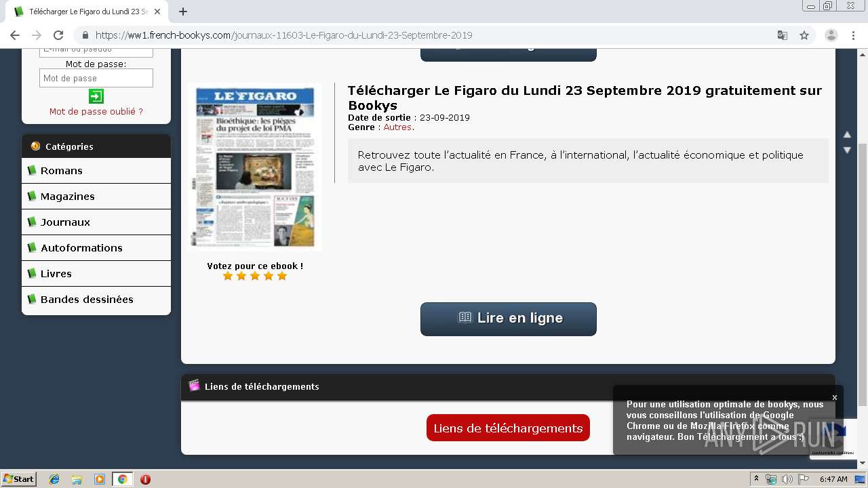Open a new browser tab
The image size is (868, 488).
[x=183, y=12]
